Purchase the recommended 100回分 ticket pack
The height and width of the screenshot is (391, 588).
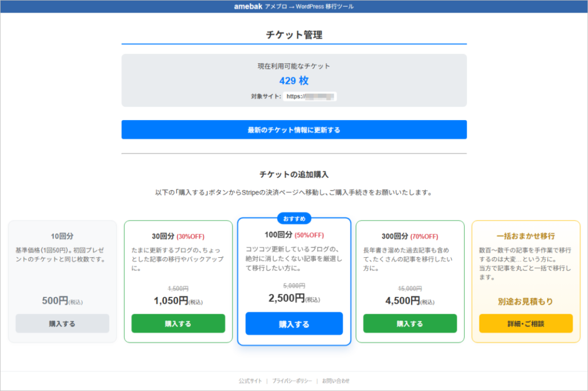[x=294, y=324]
